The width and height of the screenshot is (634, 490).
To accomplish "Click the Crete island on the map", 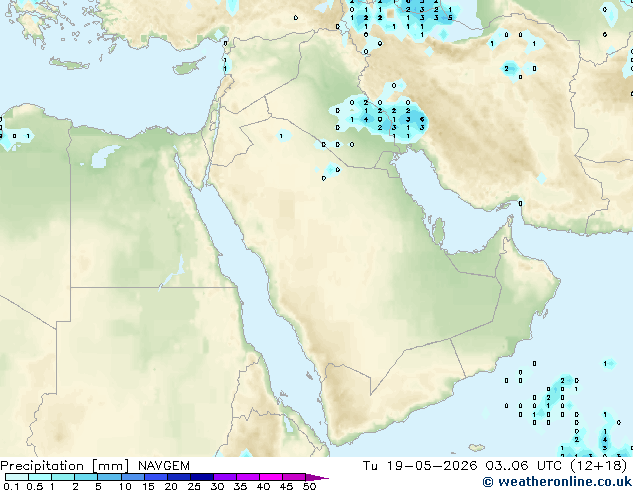I will (70, 64).
